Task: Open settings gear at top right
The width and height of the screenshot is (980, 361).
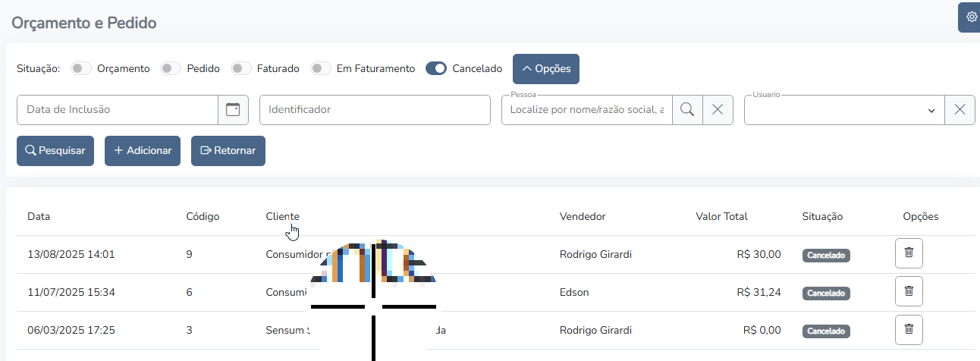Action: click(x=971, y=17)
